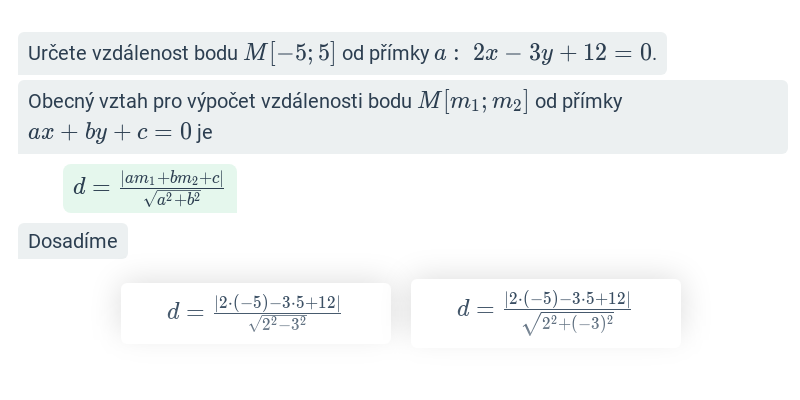This screenshot has width=800, height=400.
Task: Click the numerator of the right answer card
Action: 567,299
